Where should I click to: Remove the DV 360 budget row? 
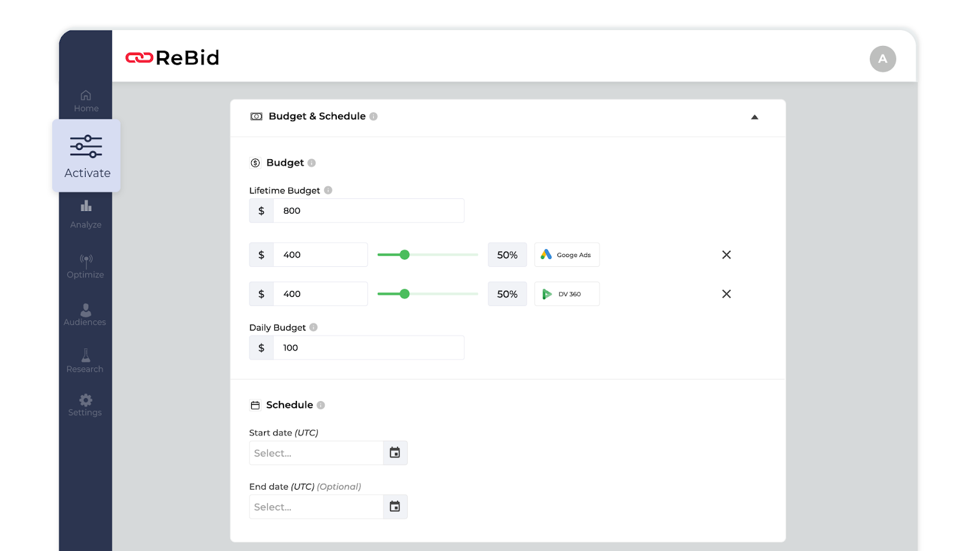(x=726, y=294)
